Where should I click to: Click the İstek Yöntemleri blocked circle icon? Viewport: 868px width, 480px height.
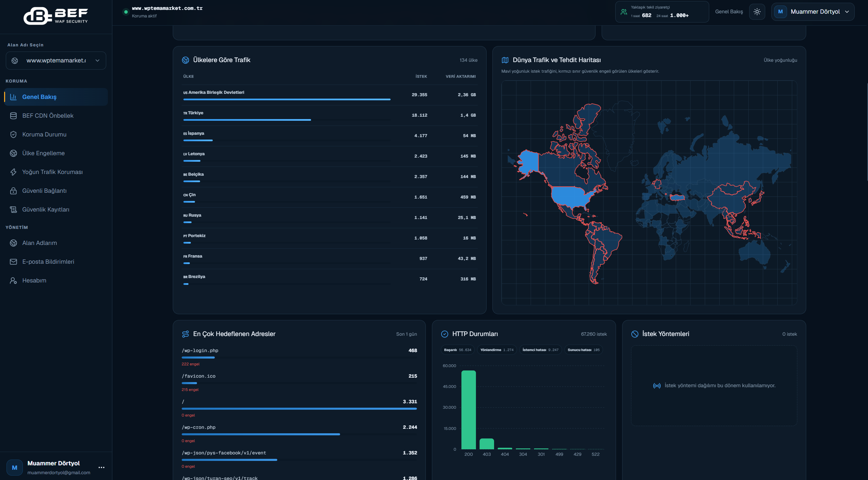pos(635,334)
